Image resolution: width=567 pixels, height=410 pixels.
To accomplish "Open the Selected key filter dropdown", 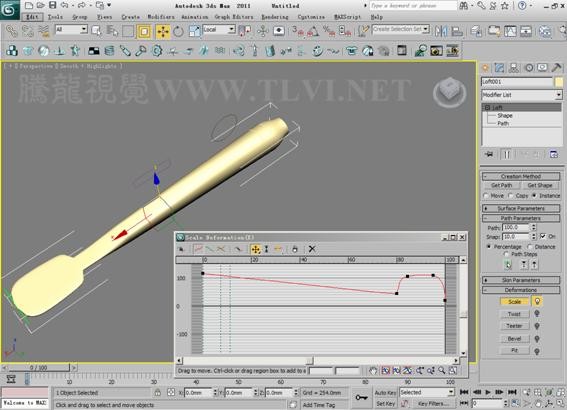I will tap(427, 392).
